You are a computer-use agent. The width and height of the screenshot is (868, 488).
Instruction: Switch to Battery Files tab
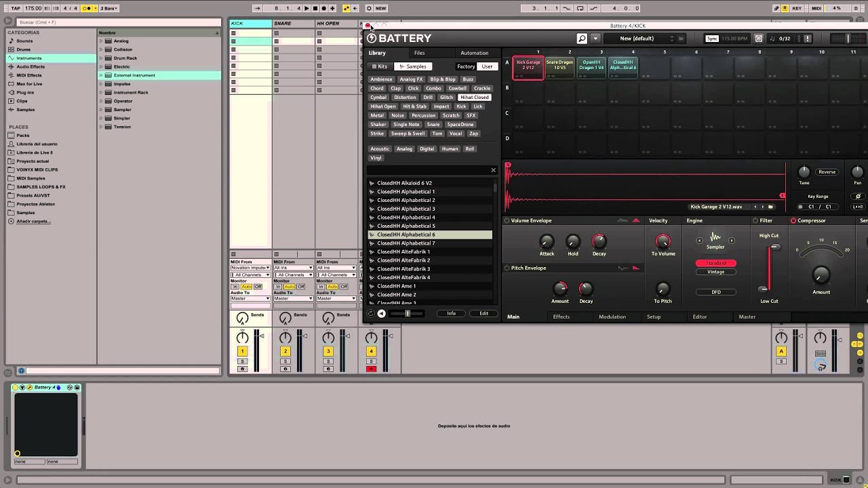click(x=420, y=53)
